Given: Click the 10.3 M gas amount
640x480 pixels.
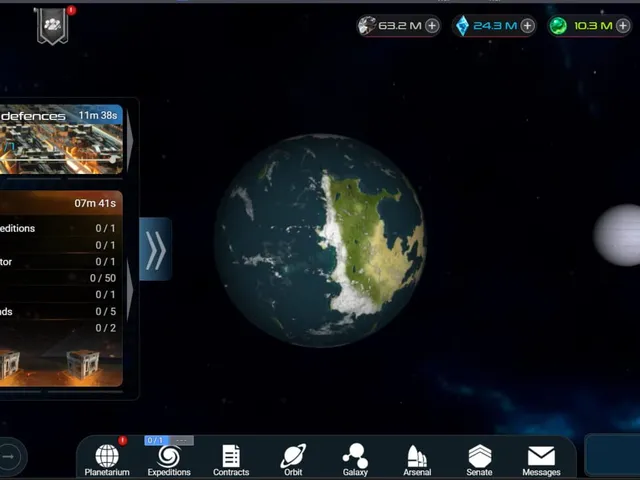Looking at the screenshot, I should [x=593, y=26].
